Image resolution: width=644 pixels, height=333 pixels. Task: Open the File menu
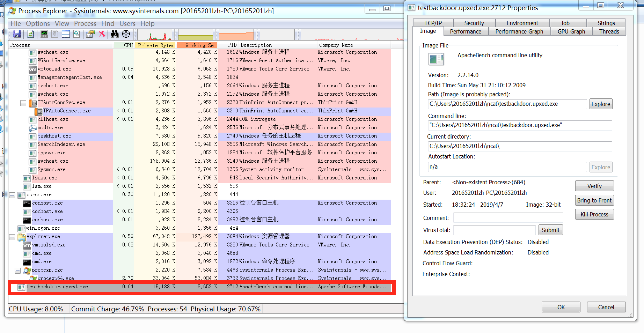click(16, 23)
